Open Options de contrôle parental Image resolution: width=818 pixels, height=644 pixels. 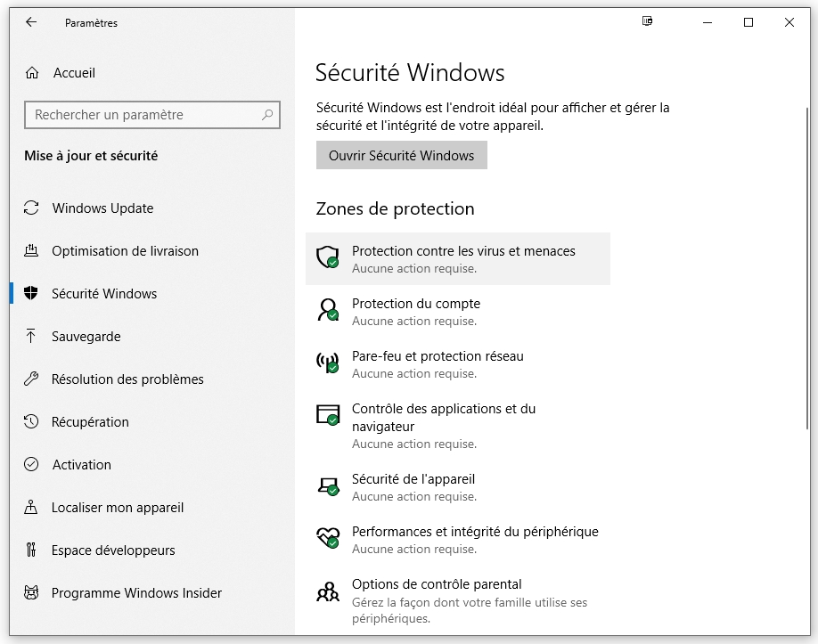coord(438,584)
